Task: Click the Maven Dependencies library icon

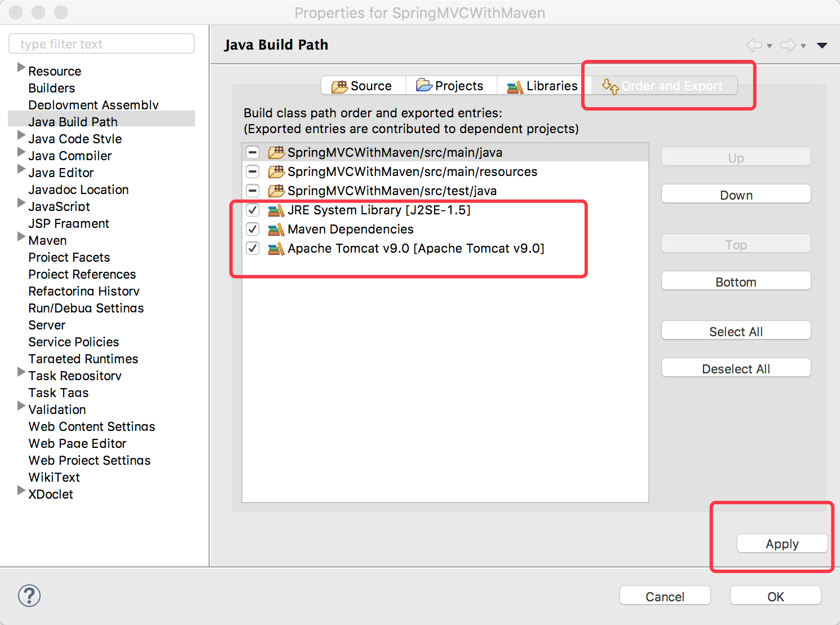Action: point(276,229)
